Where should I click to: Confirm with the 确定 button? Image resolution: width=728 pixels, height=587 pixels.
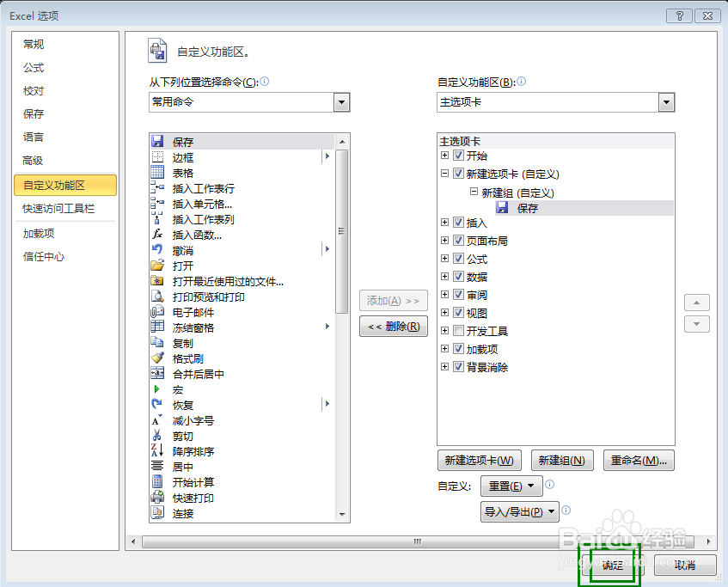pos(612,565)
